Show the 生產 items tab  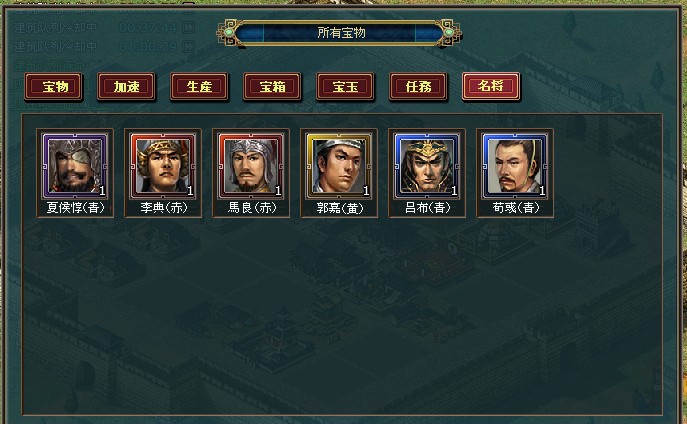coord(199,87)
